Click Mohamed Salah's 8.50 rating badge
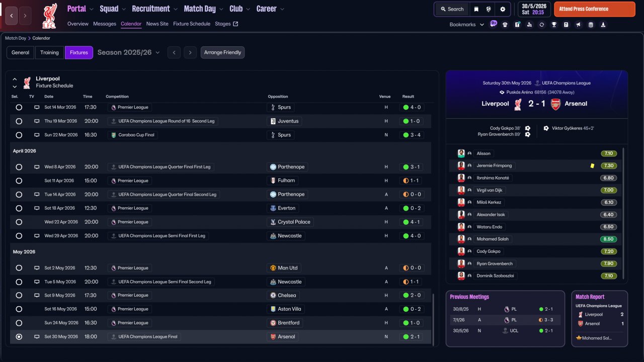 (609, 239)
